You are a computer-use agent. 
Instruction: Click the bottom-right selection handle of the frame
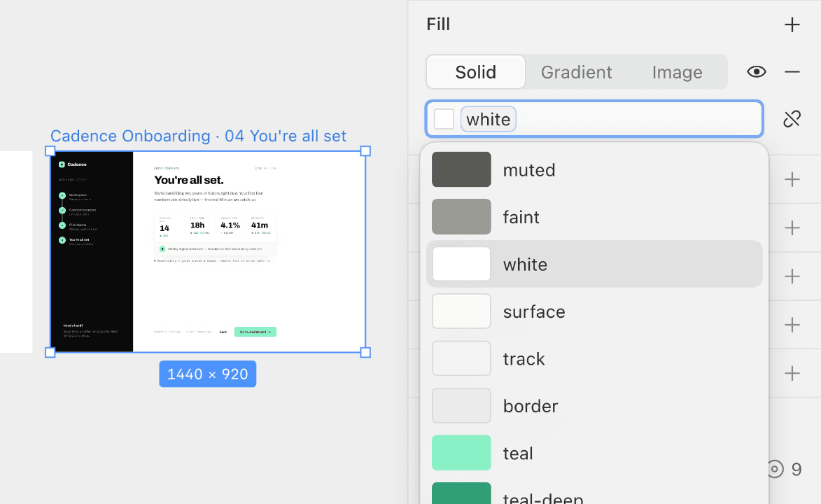pos(365,353)
